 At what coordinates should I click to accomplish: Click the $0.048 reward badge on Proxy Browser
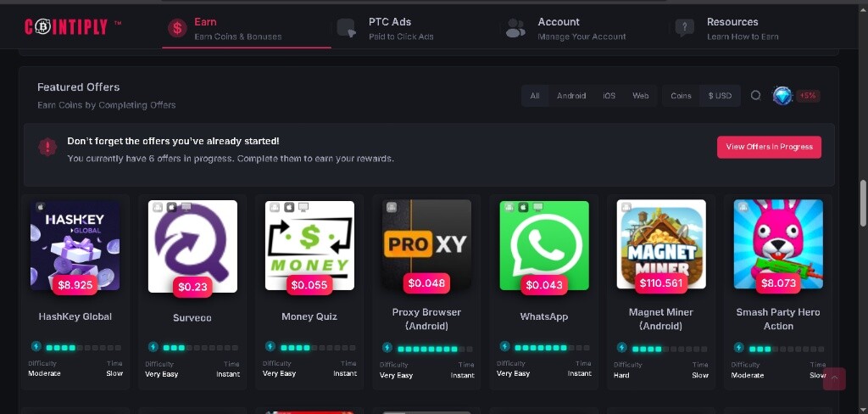tap(426, 283)
